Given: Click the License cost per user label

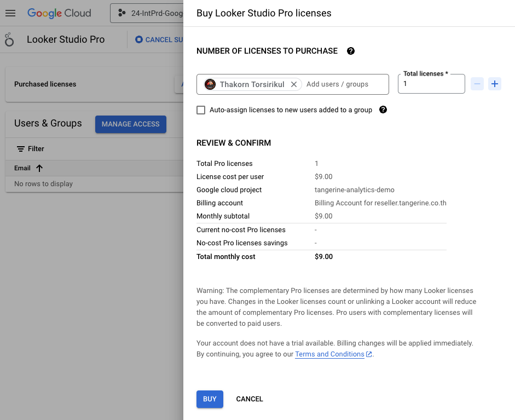Looking at the screenshot, I should point(230,177).
